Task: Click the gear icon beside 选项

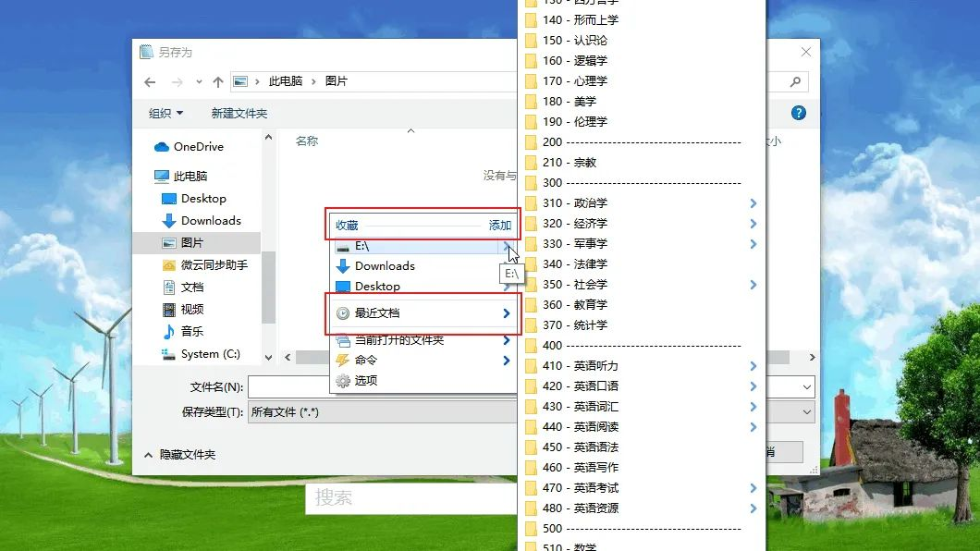Action: pos(342,381)
